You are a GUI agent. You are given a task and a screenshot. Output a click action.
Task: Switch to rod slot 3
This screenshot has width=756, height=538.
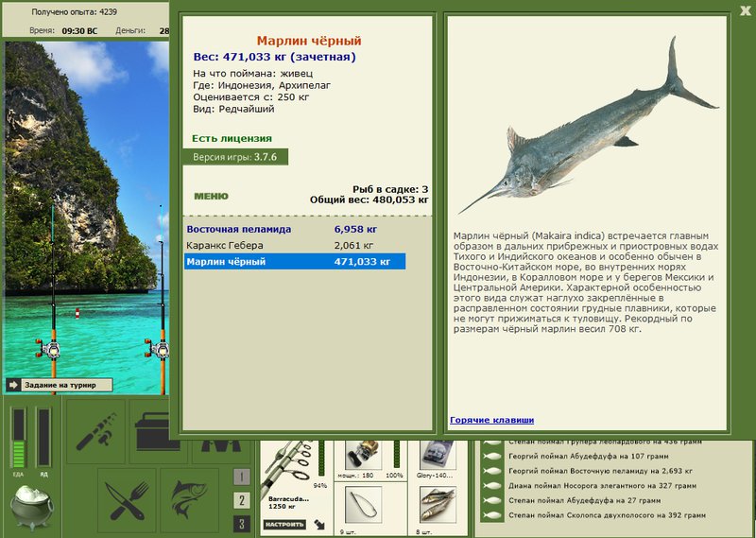(x=242, y=524)
